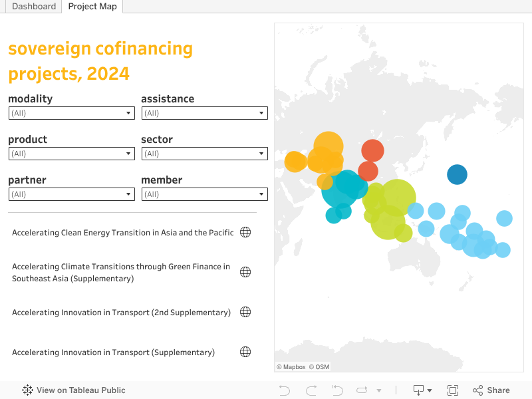Screen dimensions: 532x399
Task: Open the modality filter dropdown
Action: pos(71,113)
